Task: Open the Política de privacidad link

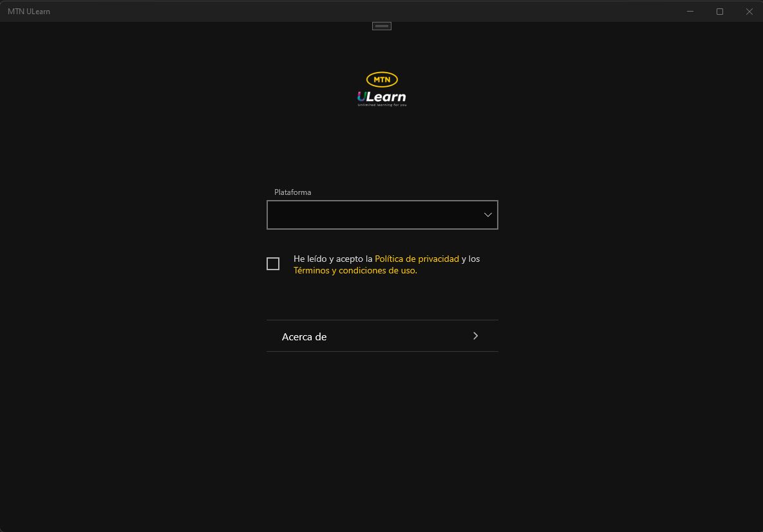Action: tap(417, 259)
